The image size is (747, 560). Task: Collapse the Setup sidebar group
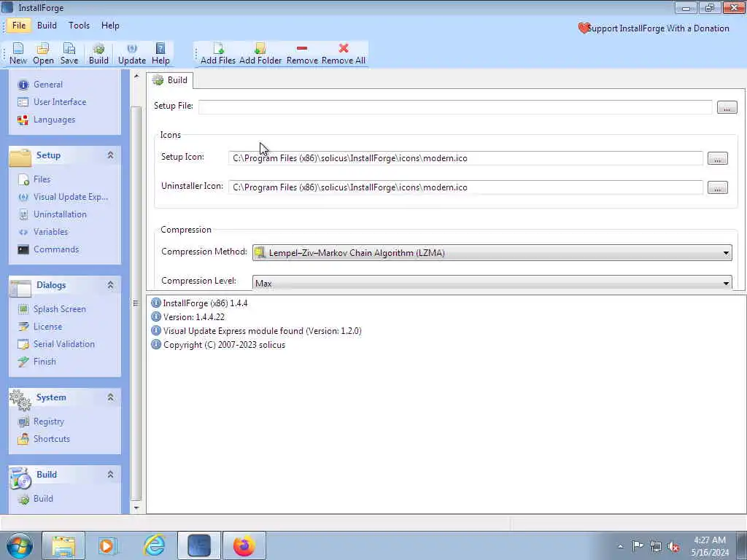pos(111,155)
